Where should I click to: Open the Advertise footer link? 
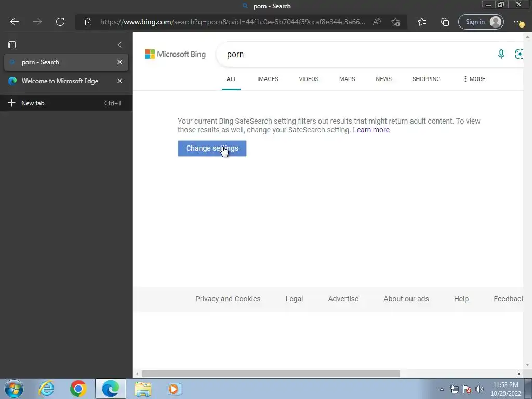pyautogui.click(x=343, y=299)
